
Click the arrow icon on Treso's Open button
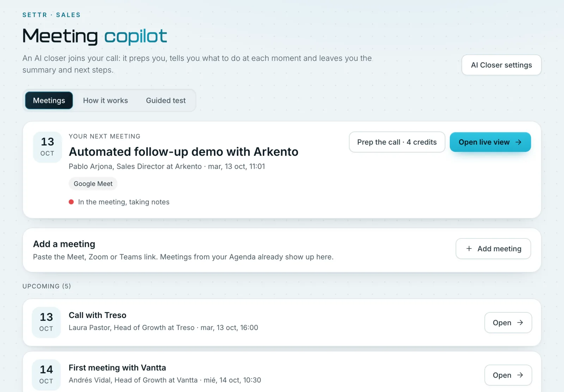point(520,323)
